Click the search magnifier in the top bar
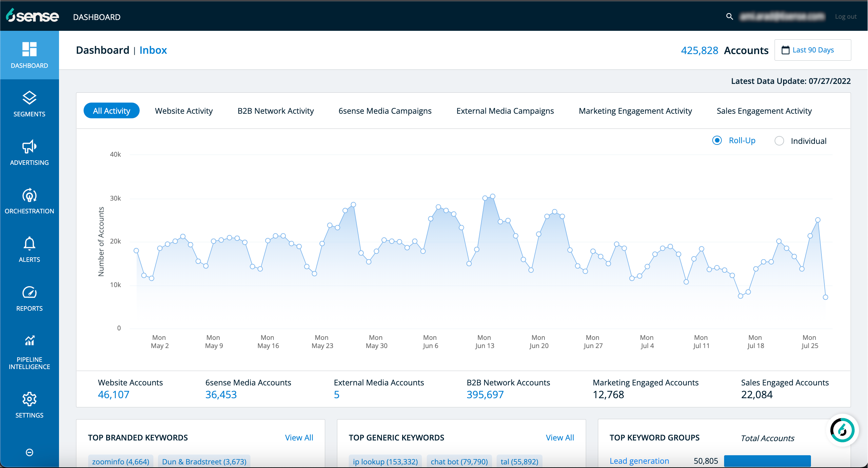Viewport: 868px width, 468px height. pos(729,16)
